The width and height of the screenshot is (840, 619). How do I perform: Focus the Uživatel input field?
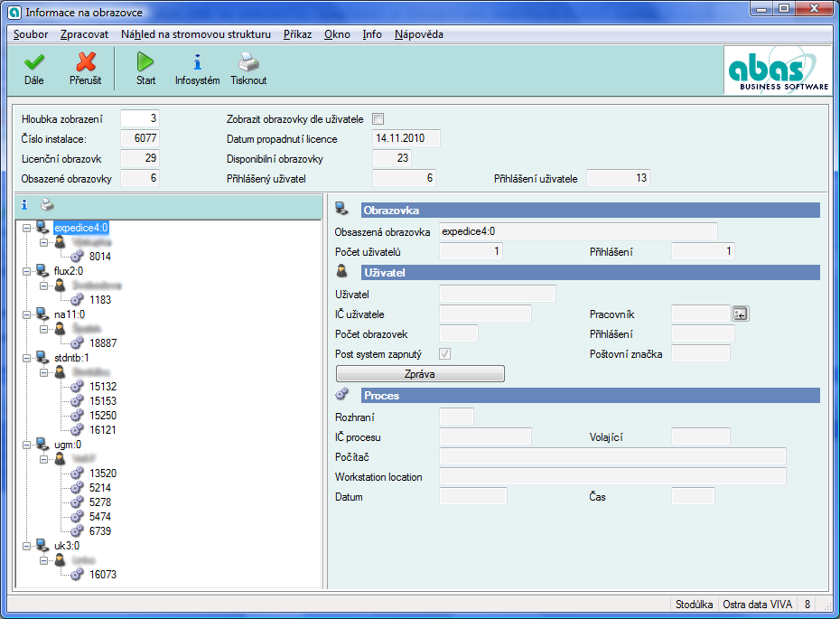click(x=497, y=294)
